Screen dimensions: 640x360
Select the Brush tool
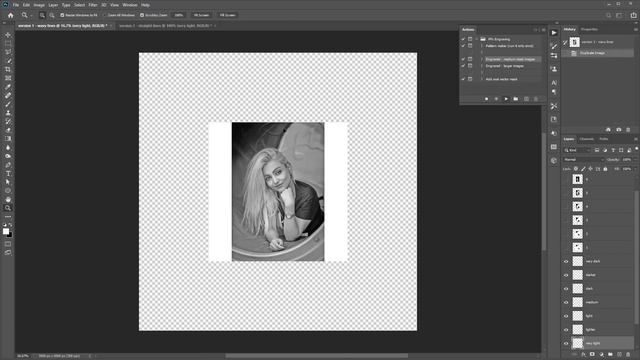coord(8,104)
